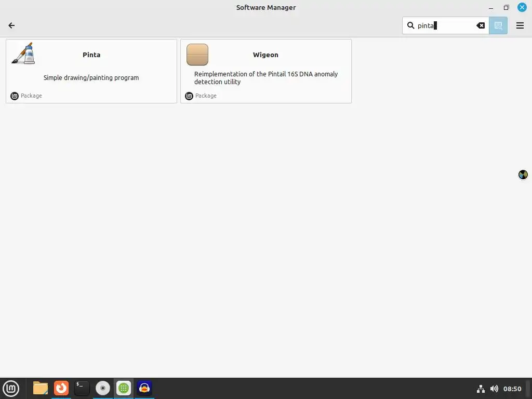Select the Pinta title text
Screen dimensions: 532x399
tap(91, 55)
